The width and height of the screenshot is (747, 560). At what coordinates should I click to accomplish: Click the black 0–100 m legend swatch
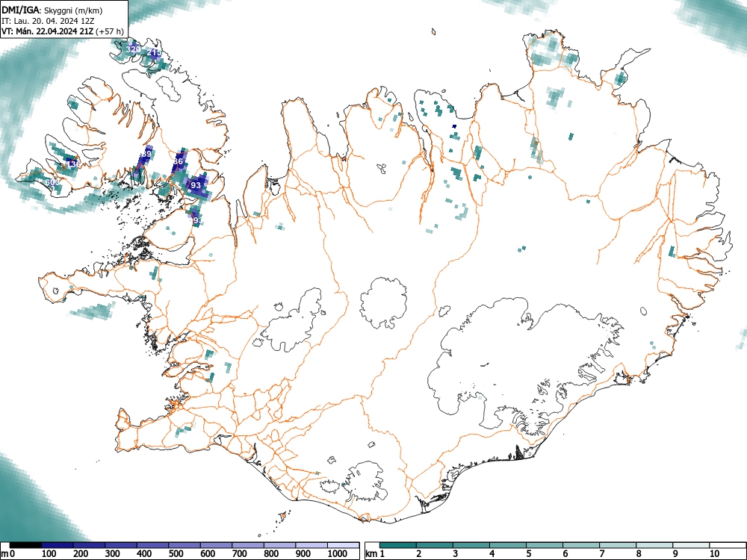25,545
